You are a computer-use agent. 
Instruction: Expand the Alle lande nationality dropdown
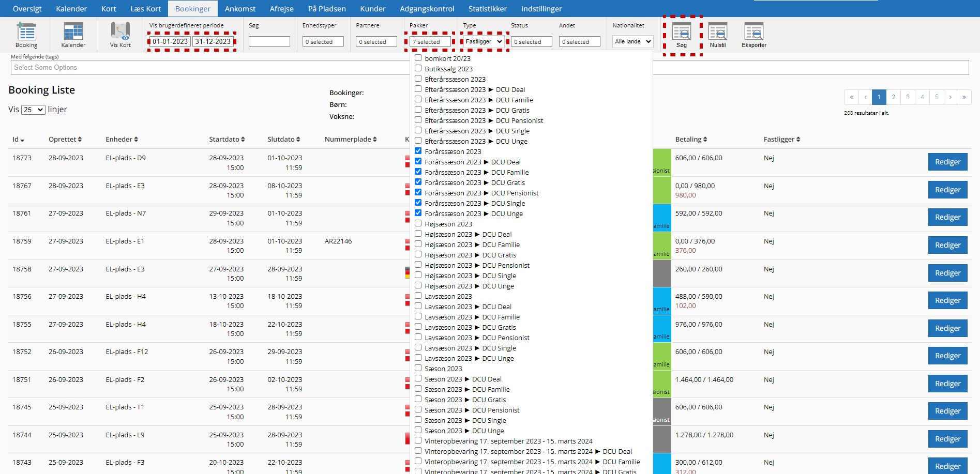click(632, 41)
